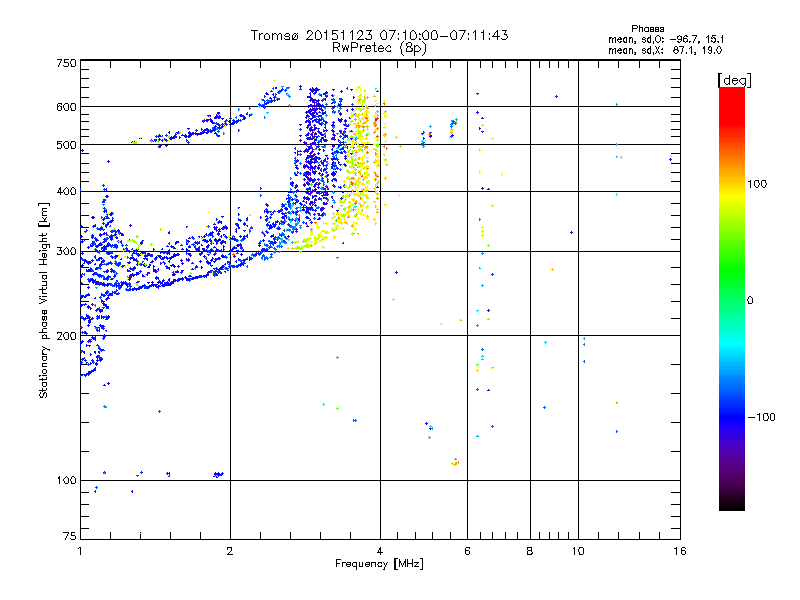Click the y-axis tick label "500"

pyautogui.click(x=66, y=145)
